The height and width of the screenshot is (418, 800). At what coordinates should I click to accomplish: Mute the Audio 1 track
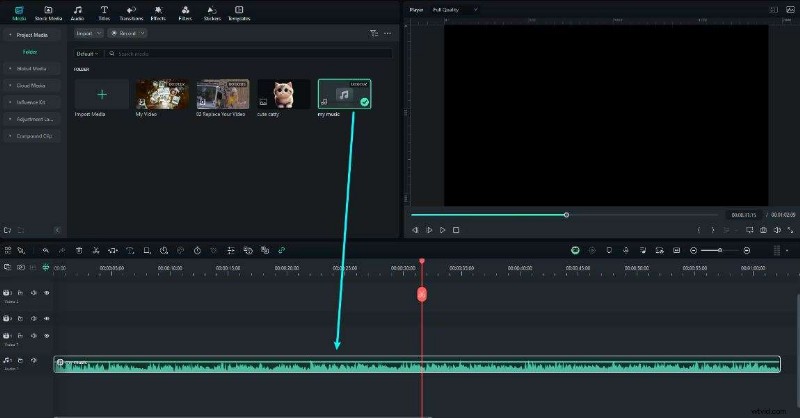tap(34, 361)
